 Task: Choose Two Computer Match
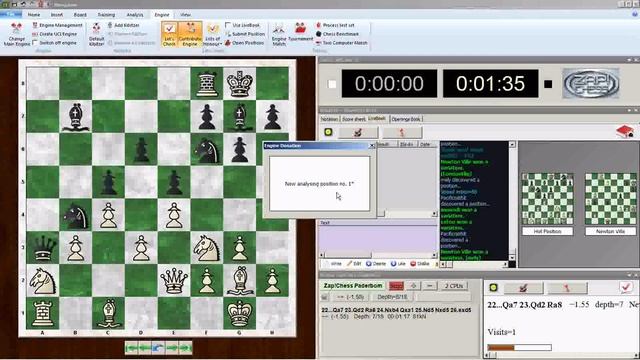pos(342,42)
